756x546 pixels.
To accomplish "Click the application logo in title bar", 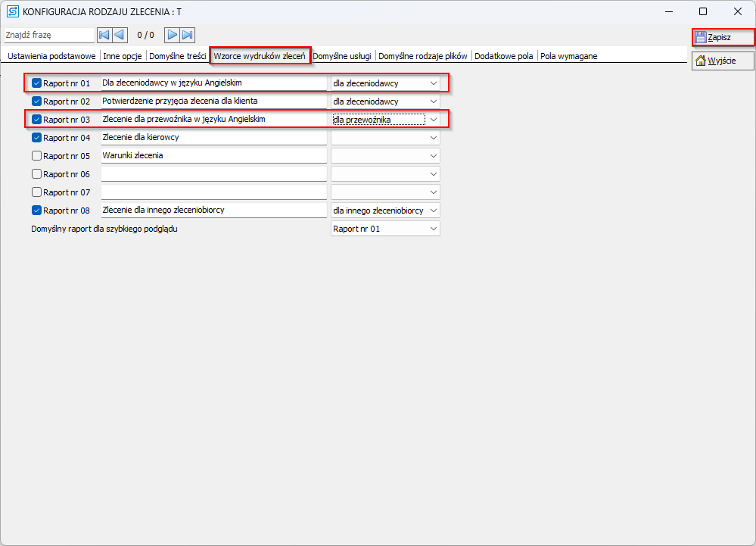I will tap(12, 11).
